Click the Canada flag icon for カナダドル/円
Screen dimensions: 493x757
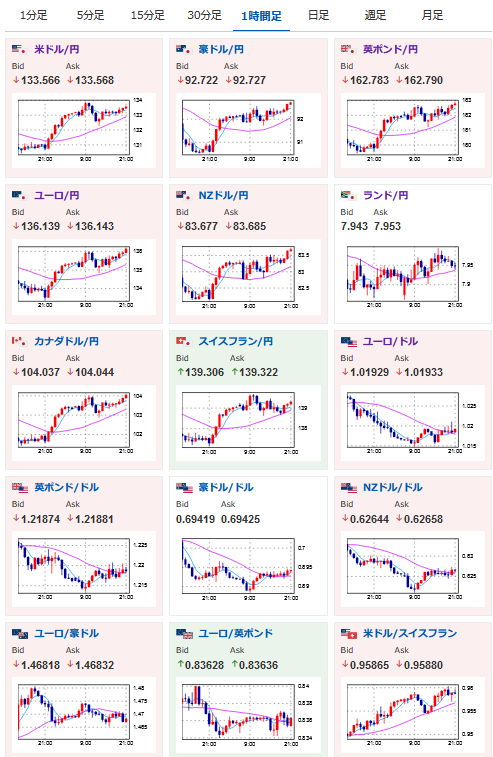click(x=19, y=341)
